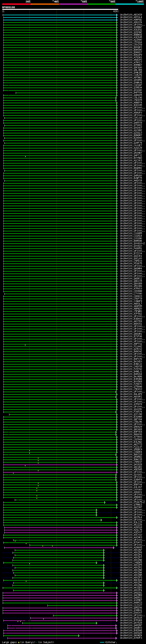Select the UniRef100_B9HSM0 label

coord(131,50)
